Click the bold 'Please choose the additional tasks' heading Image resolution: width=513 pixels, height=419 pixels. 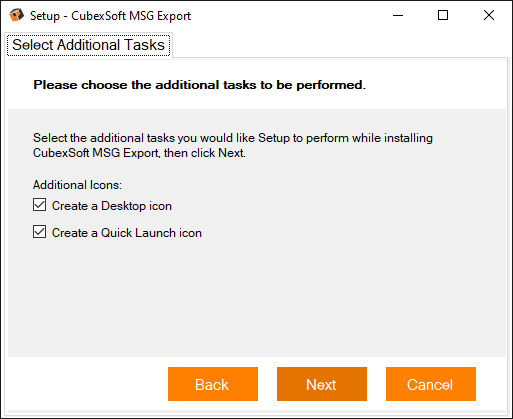[199, 85]
